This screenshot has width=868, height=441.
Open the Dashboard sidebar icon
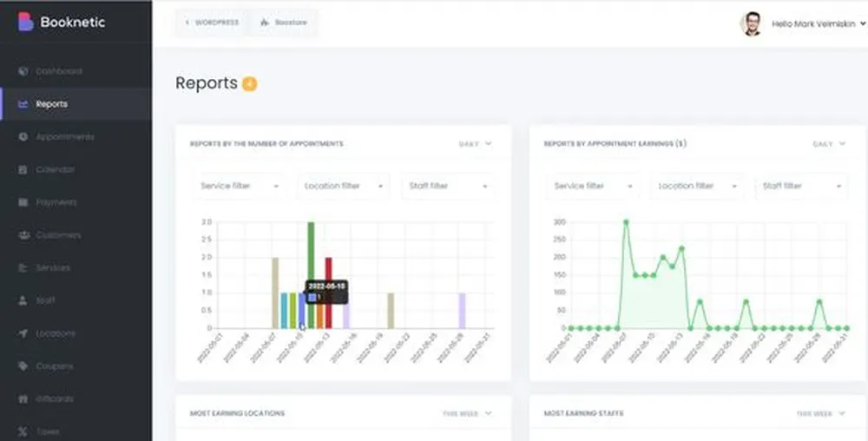point(23,71)
